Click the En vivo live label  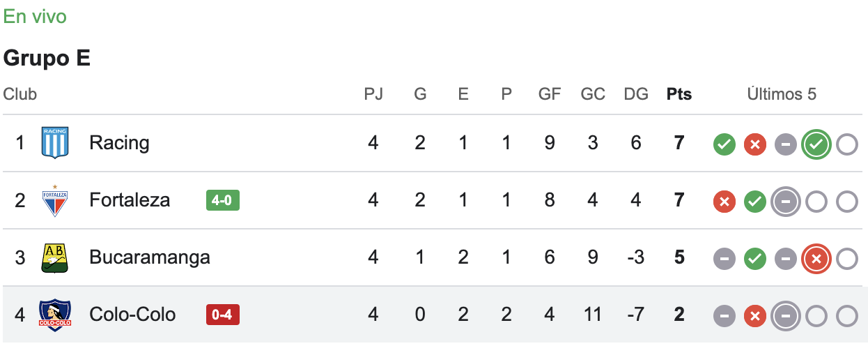[x=35, y=17]
